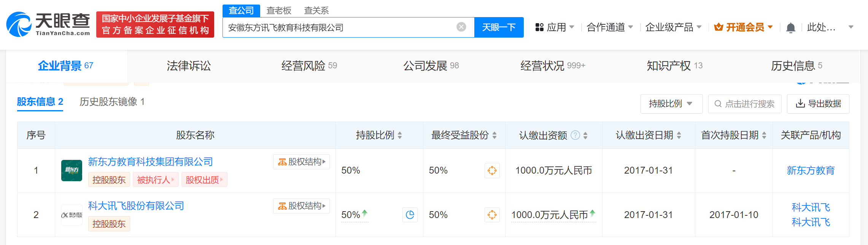Open beneficiary path icon in 新东方 row
The height and width of the screenshot is (245, 868).
492,171
